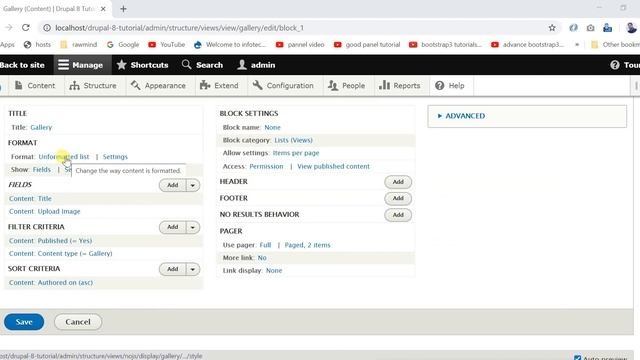Viewport: 640px width, 360px height.
Task: Add a HEADER element
Action: (x=398, y=182)
